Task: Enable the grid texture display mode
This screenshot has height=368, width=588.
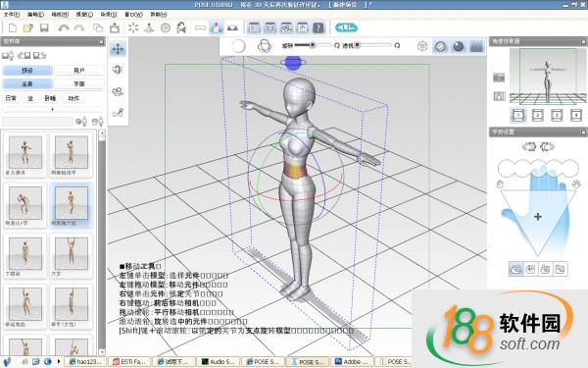Action: point(476,46)
